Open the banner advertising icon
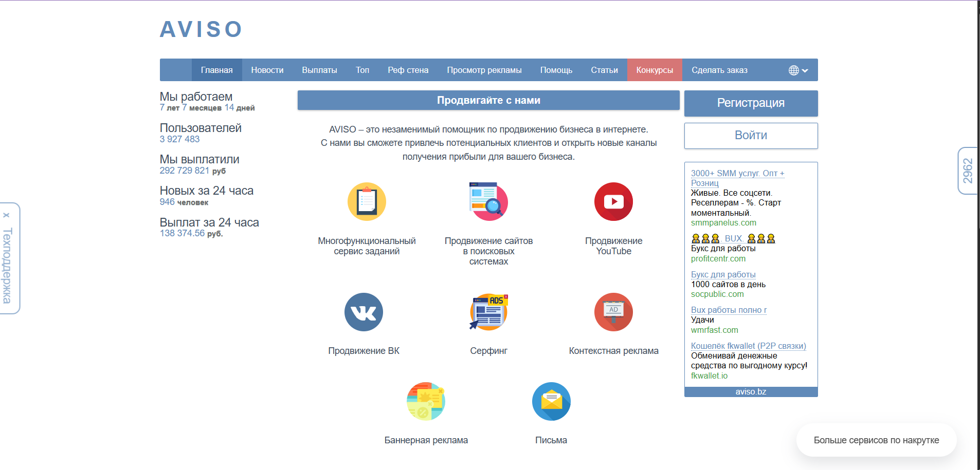The height and width of the screenshot is (470, 980). [426, 401]
